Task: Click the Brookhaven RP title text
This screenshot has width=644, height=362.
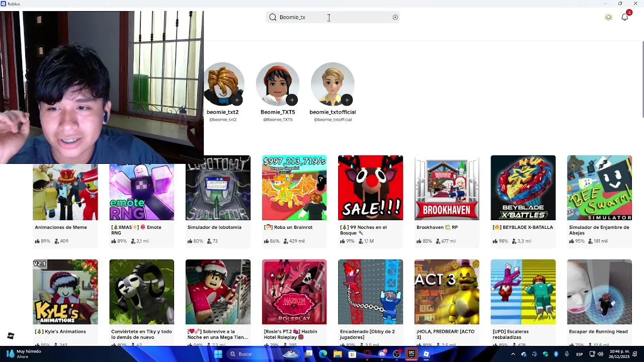Action: [437, 227]
